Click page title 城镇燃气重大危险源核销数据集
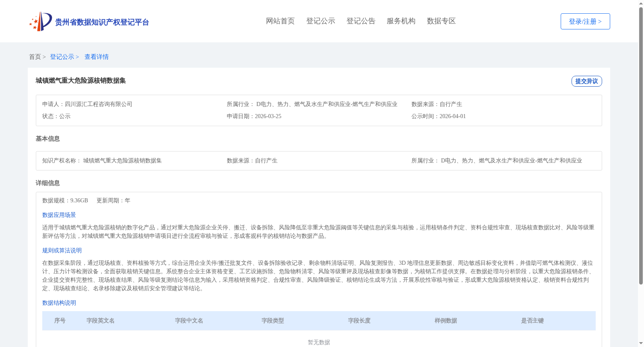644x347 pixels. click(x=80, y=81)
